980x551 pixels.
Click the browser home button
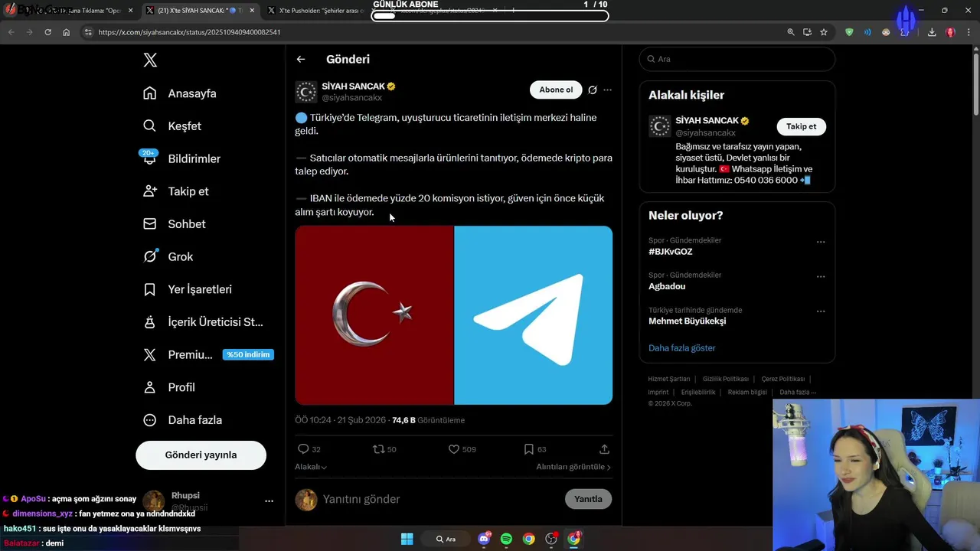(x=67, y=32)
